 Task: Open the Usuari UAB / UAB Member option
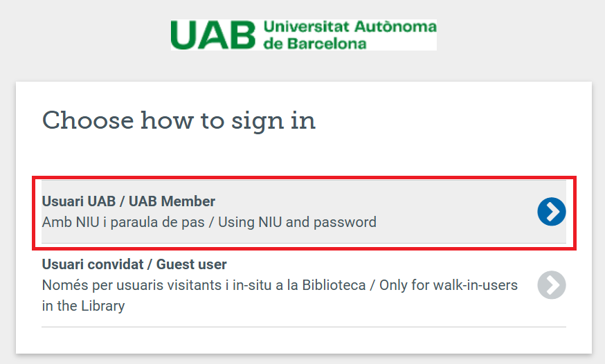[304, 212]
